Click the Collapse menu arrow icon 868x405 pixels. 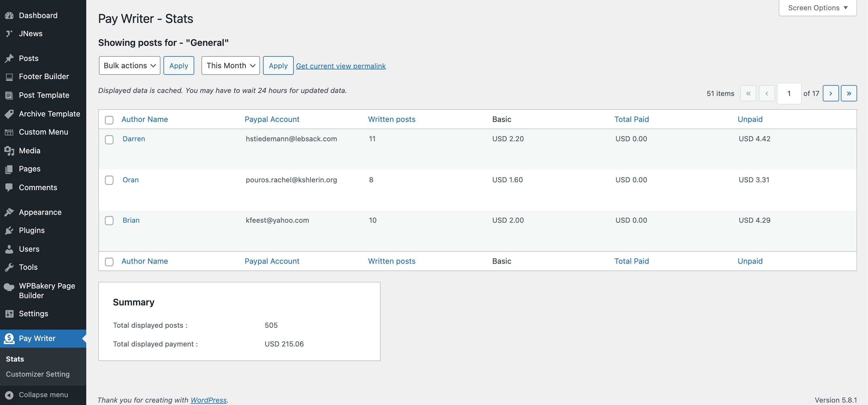point(9,394)
